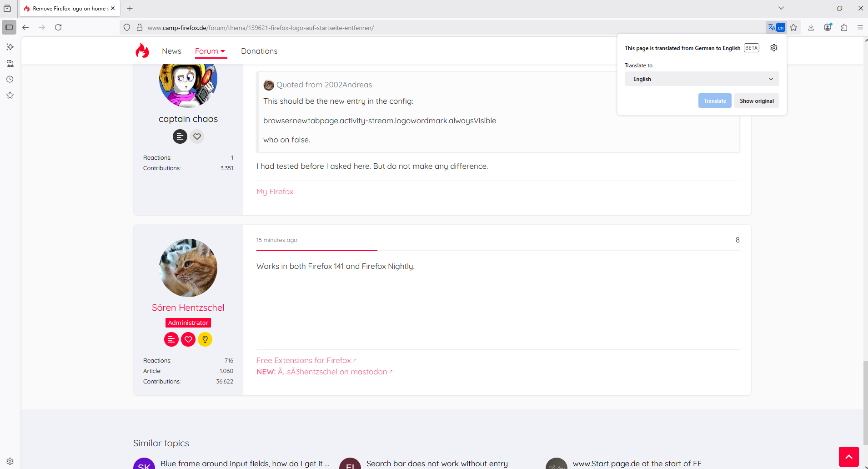Open tracking protection shield icon
The width and height of the screenshot is (868, 469).
click(127, 28)
